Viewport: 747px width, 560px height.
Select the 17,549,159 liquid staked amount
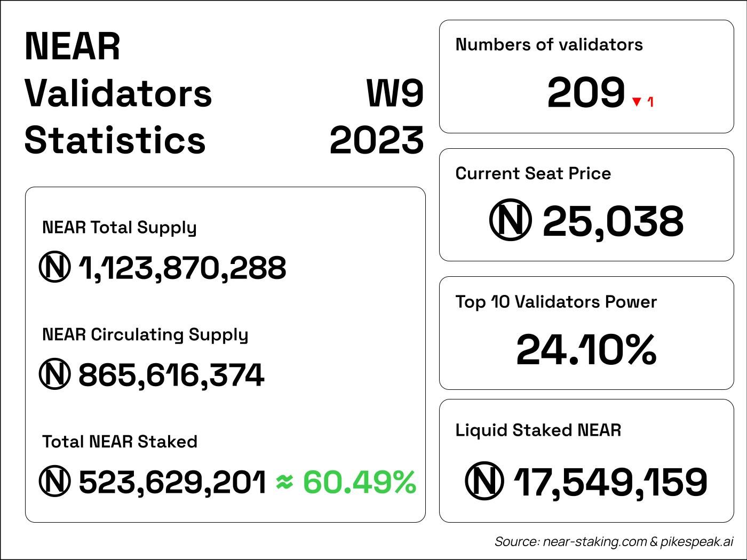pyautogui.click(x=610, y=482)
